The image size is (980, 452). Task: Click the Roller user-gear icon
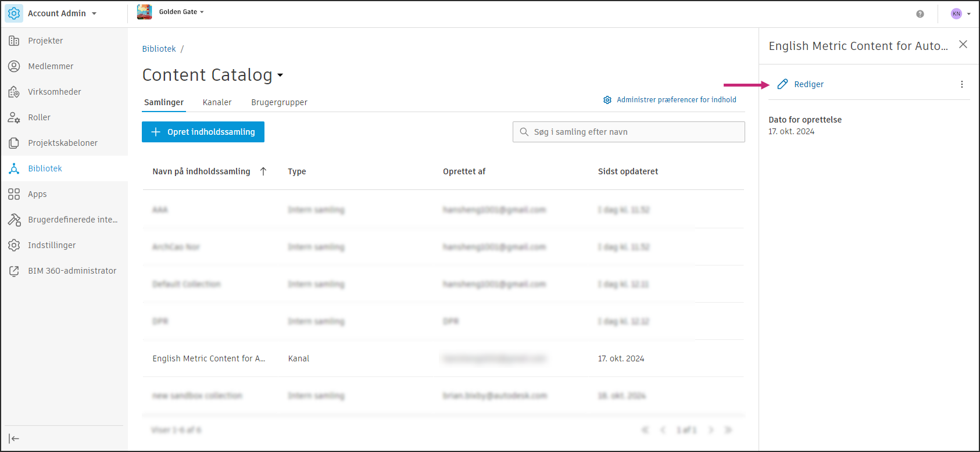pyautogui.click(x=14, y=117)
